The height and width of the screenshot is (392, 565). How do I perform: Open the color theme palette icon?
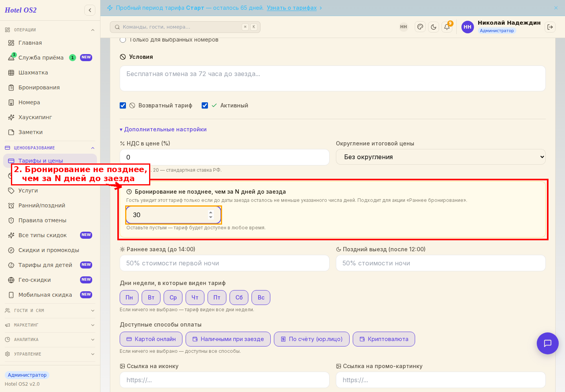pos(420,27)
